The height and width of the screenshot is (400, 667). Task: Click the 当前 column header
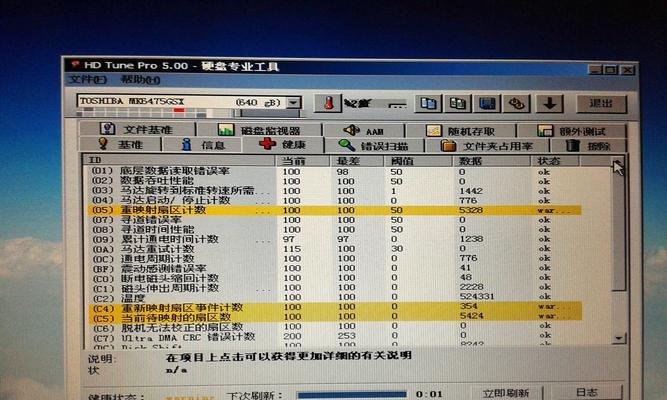click(303, 161)
